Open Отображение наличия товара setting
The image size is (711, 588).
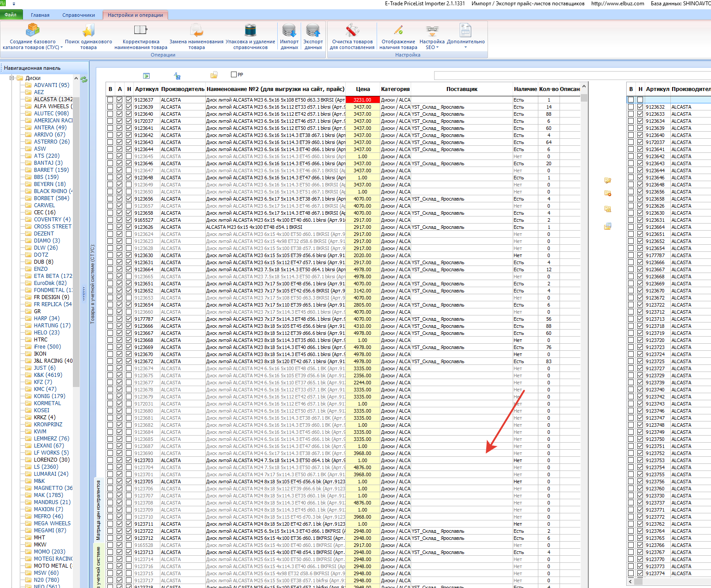(398, 36)
